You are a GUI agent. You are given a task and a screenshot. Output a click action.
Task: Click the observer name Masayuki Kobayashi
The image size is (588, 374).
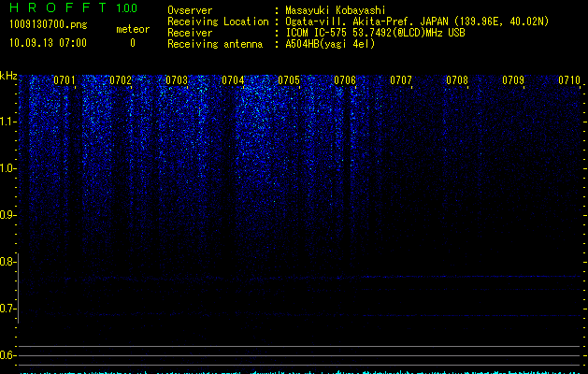(336, 10)
